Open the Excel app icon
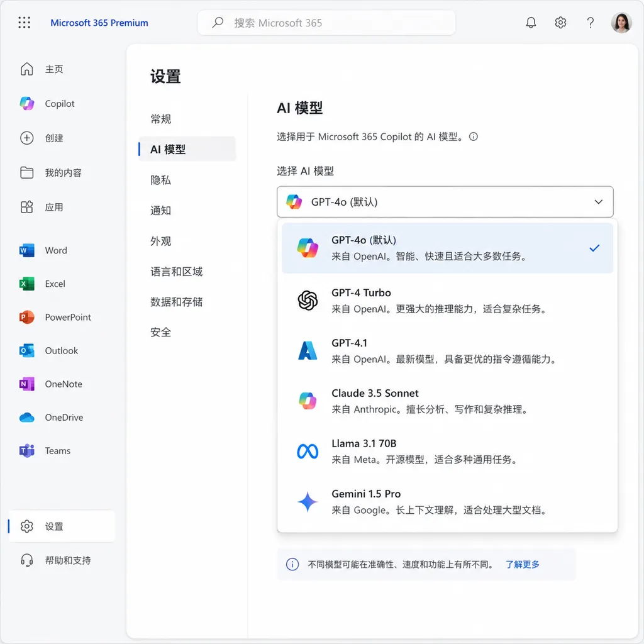Image resolution: width=644 pixels, height=644 pixels. tap(26, 284)
